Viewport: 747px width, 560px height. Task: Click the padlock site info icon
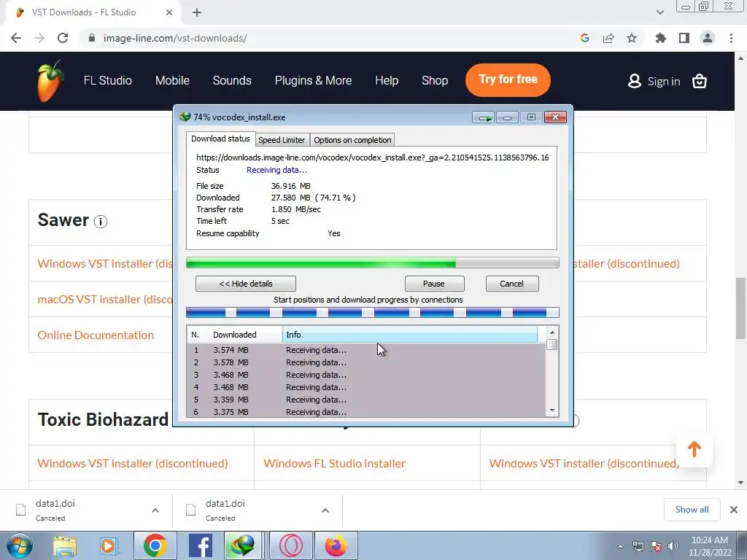92,38
